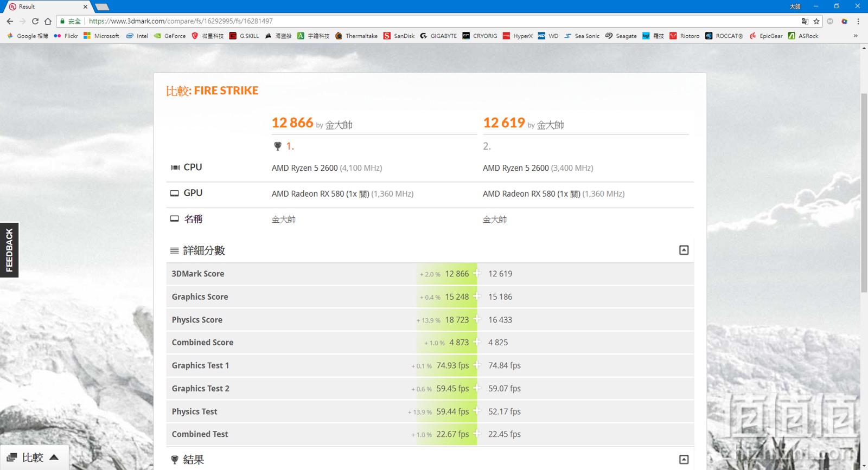
Task: Open the WD bookmark
Action: pyautogui.click(x=548, y=36)
